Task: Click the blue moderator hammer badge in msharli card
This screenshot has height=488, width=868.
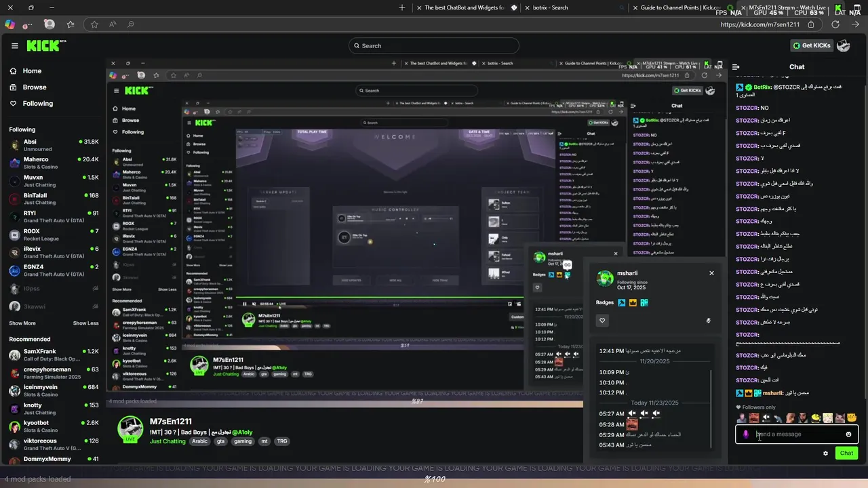Action: coord(622,302)
